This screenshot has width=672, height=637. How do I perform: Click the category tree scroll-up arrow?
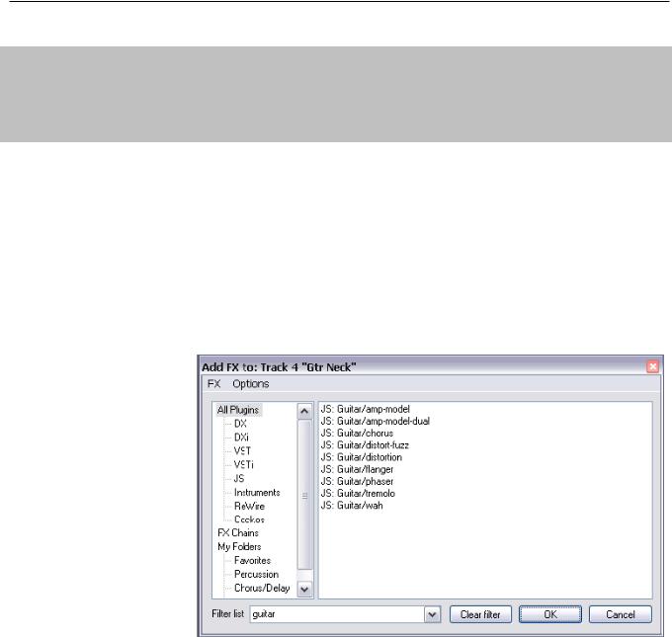click(x=304, y=412)
